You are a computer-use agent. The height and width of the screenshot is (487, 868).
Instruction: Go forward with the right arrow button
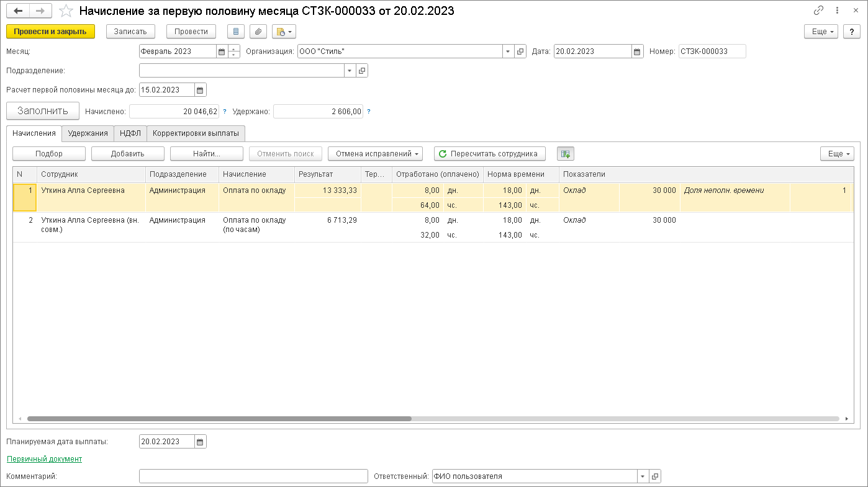[x=41, y=11]
